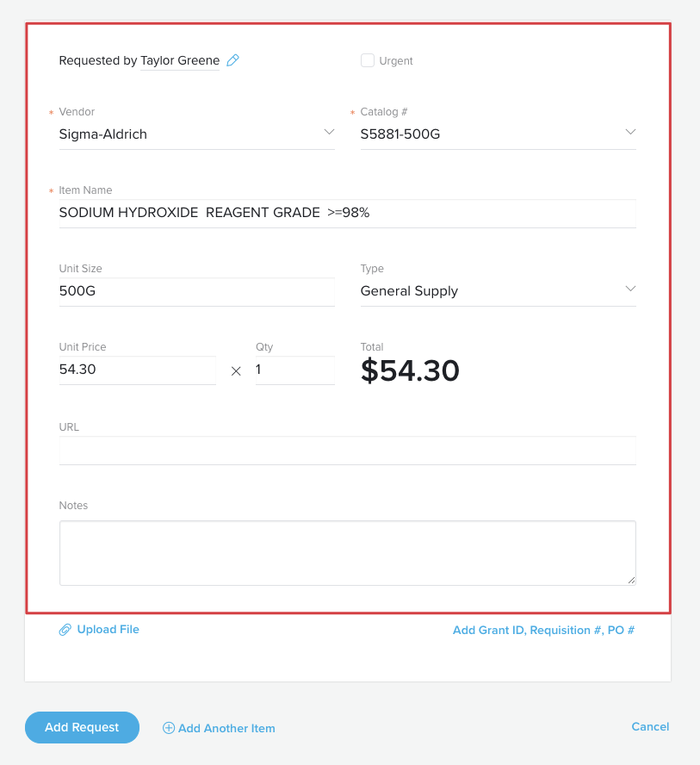Click the Unit Size field showing 500G
The height and width of the screenshot is (765, 700).
197,292
